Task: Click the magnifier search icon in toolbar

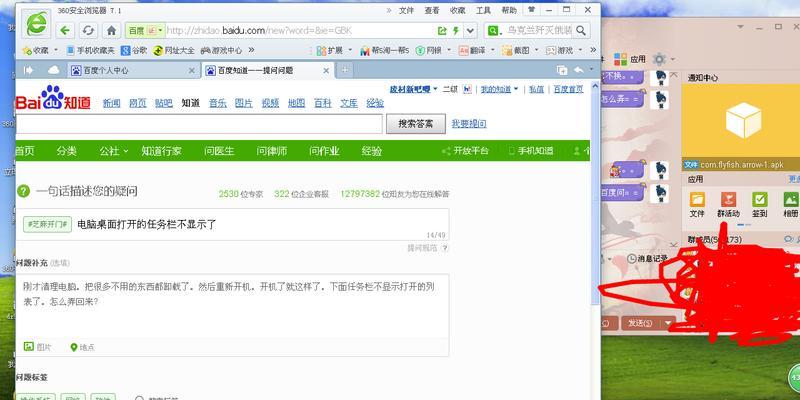Action: [581, 31]
